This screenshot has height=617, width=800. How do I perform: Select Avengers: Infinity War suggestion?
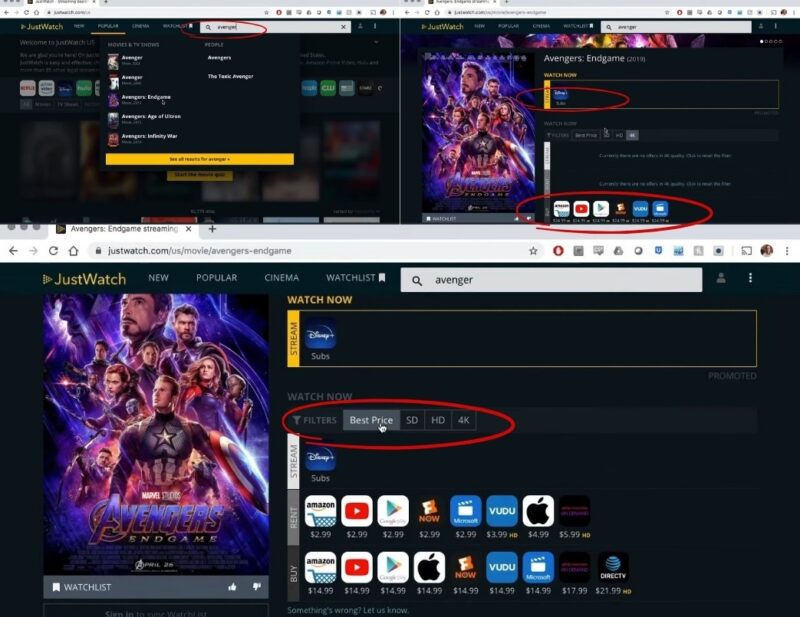(x=149, y=138)
